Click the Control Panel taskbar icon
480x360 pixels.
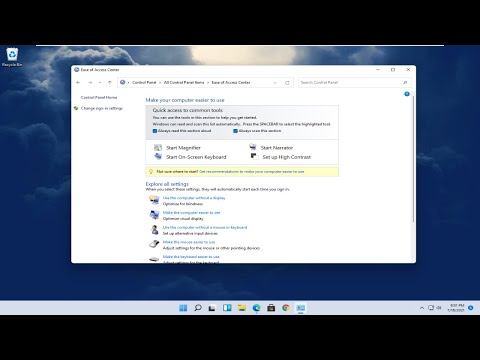[301, 308]
